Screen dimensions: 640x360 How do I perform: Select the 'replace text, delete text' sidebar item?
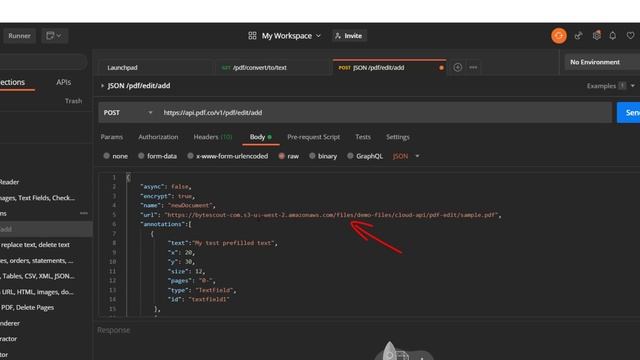(36, 245)
